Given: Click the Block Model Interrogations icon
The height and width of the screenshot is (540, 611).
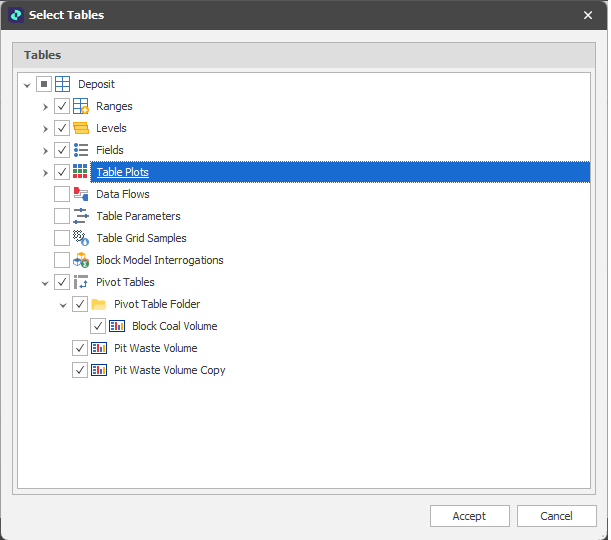Looking at the screenshot, I should point(81,260).
